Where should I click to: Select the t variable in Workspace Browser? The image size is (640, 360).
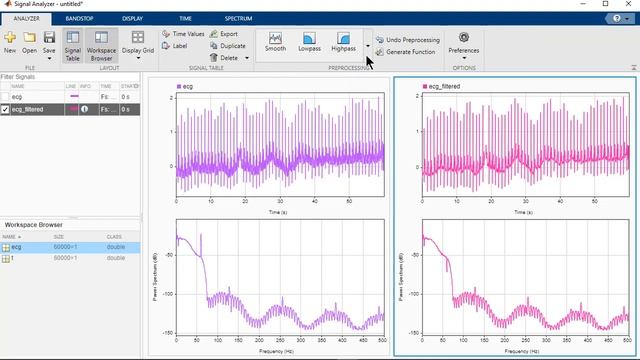pyautogui.click(x=70, y=258)
